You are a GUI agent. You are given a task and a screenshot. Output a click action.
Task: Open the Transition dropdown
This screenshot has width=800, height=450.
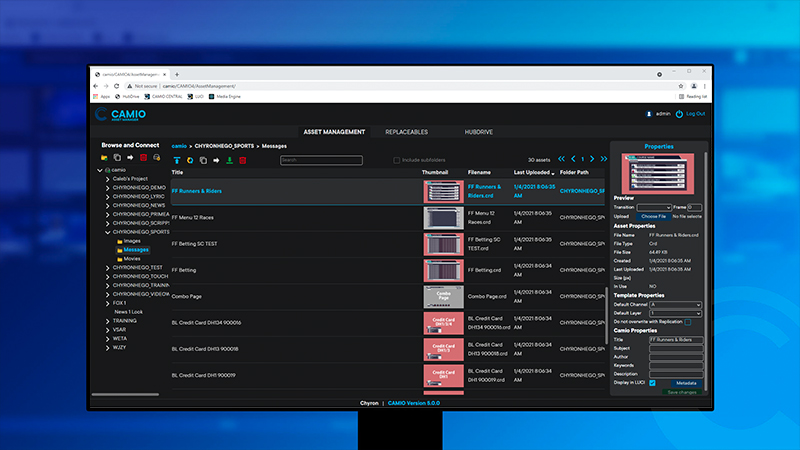point(654,208)
